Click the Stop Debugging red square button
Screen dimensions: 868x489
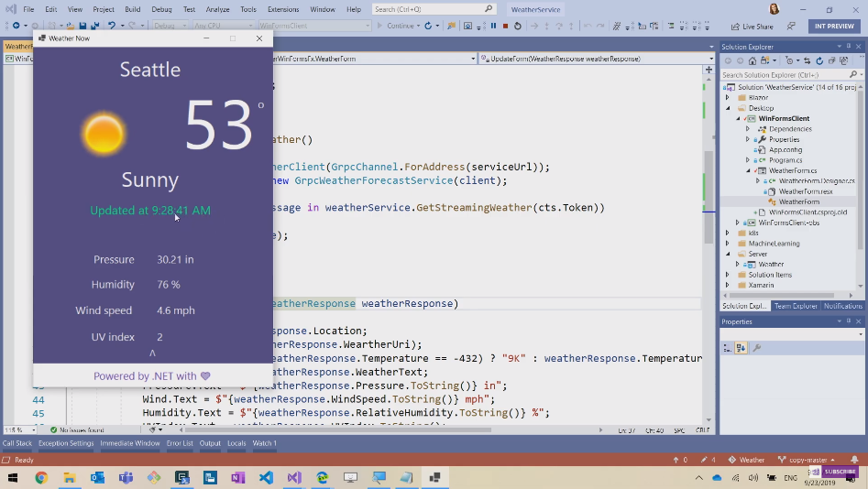505,27
